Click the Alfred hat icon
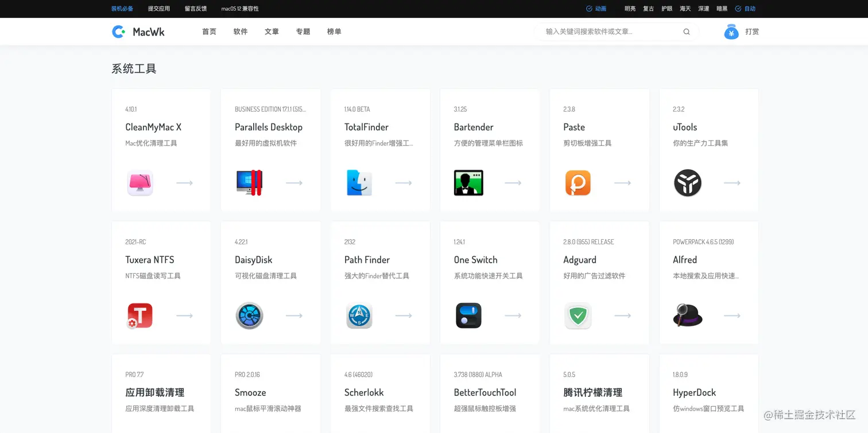This screenshot has height=433, width=868. [688, 315]
